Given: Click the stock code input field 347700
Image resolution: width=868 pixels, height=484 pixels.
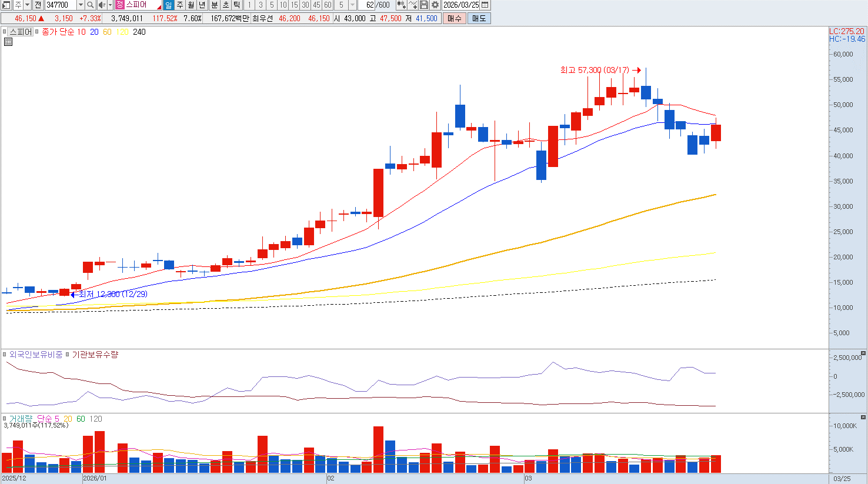Looking at the screenshot, I should [x=61, y=5].
